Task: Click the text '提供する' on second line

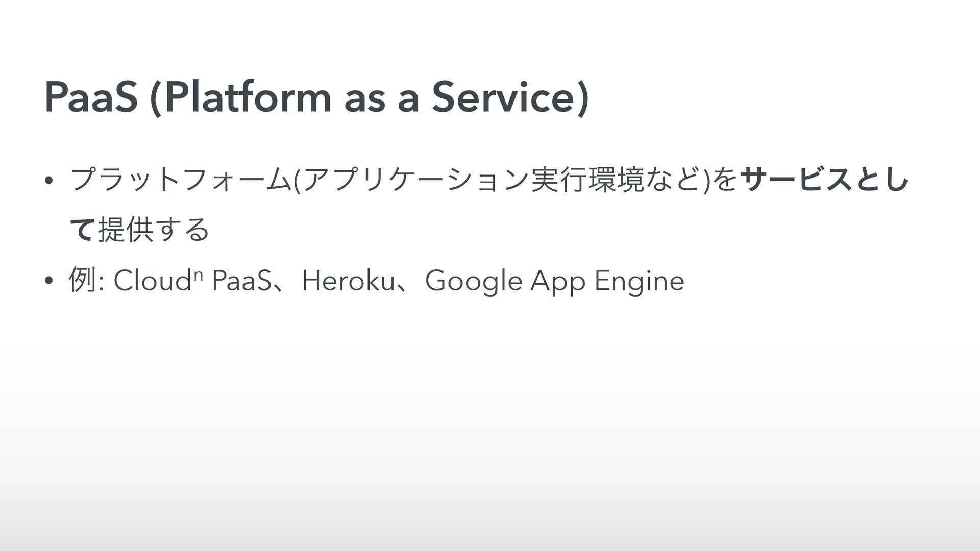Action: pyautogui.click(x=153, y=230)
